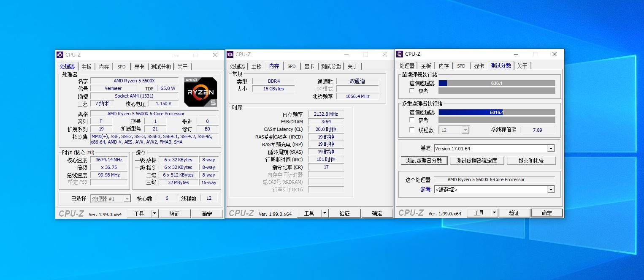Click the CPU-Z icon in the left window title bar

click(60, 54)
